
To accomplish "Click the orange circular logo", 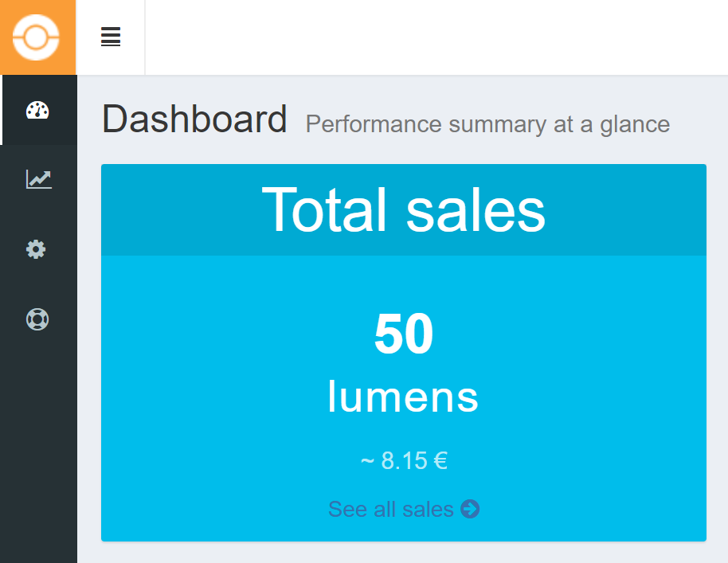I will tap(37, 37).
